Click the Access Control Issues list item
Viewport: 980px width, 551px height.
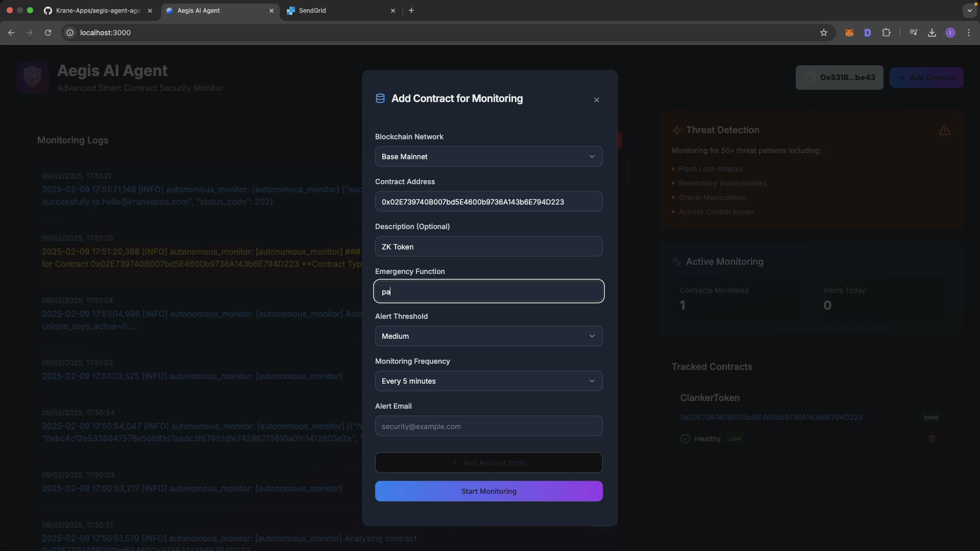tap(716, 212)
